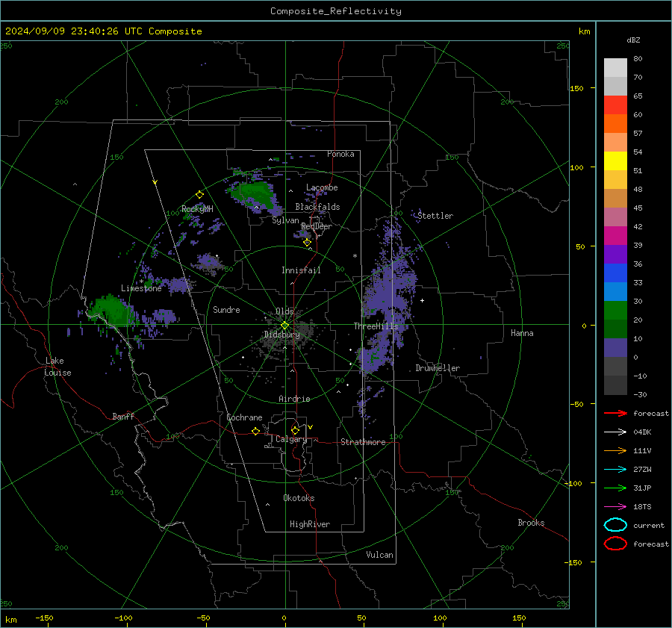Click the red 65 dBZ color swatch
This screenshot has width=672, height=628.
[615, 105]
